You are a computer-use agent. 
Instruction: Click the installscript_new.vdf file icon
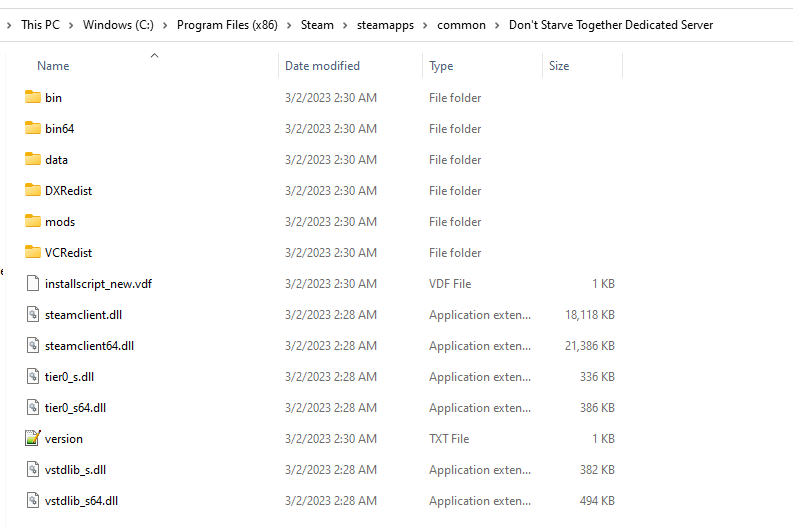[32, 284]
